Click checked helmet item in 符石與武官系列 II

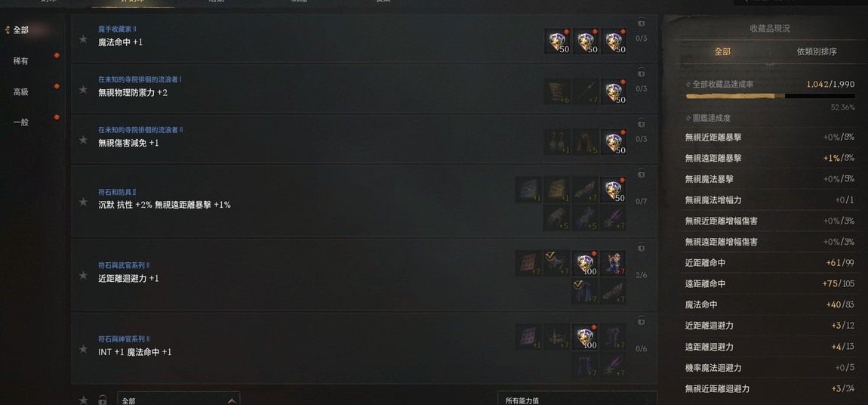[x=557, y=263]
